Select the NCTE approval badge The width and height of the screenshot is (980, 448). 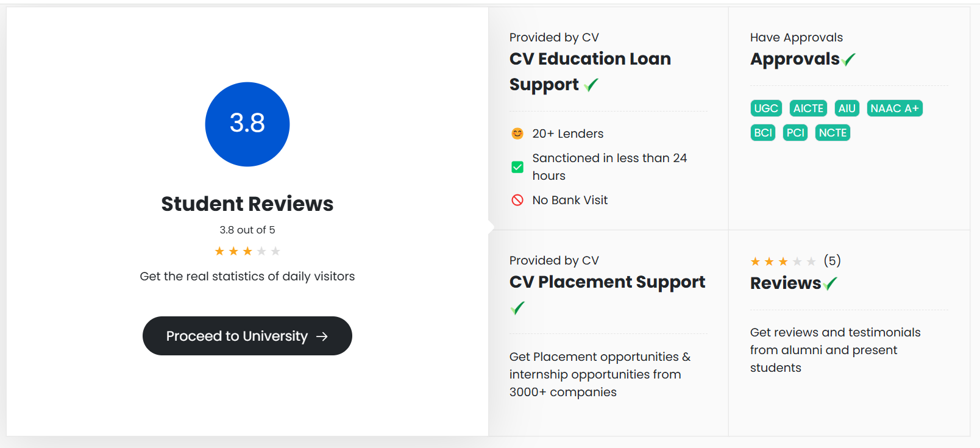pyautogui.click(x=833, y=133)
